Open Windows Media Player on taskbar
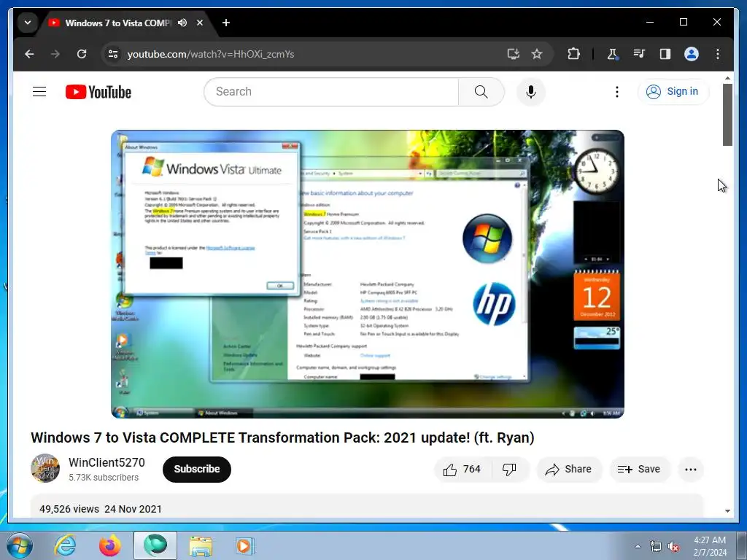 pyautogui.click(x=245, y=546)
